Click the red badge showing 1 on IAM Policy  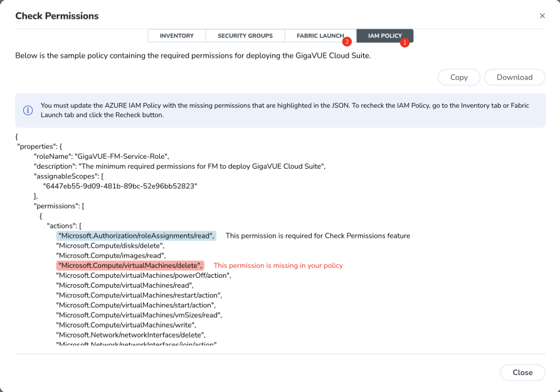click(404, 43)
